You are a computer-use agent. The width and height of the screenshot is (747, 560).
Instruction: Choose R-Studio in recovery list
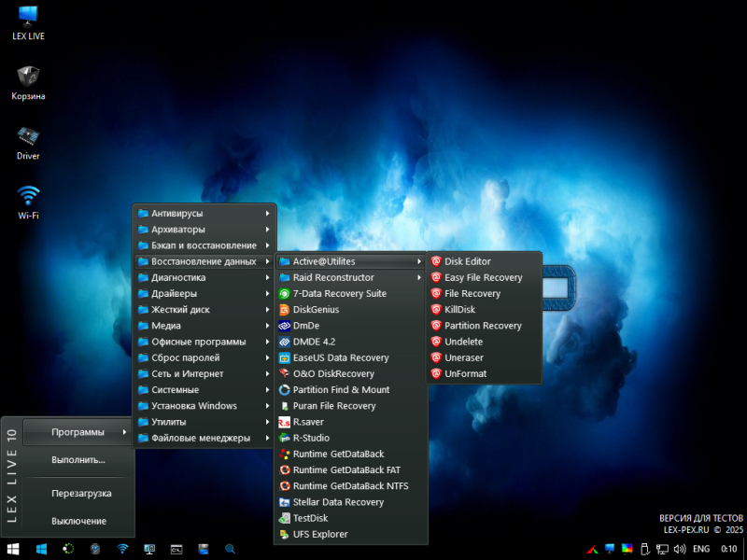point(311,438)
